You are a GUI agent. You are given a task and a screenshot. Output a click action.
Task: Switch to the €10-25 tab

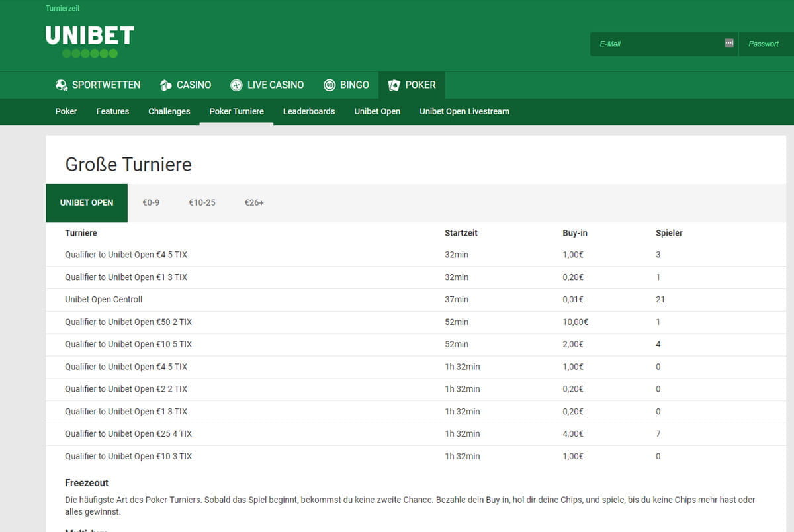point(202,203)
